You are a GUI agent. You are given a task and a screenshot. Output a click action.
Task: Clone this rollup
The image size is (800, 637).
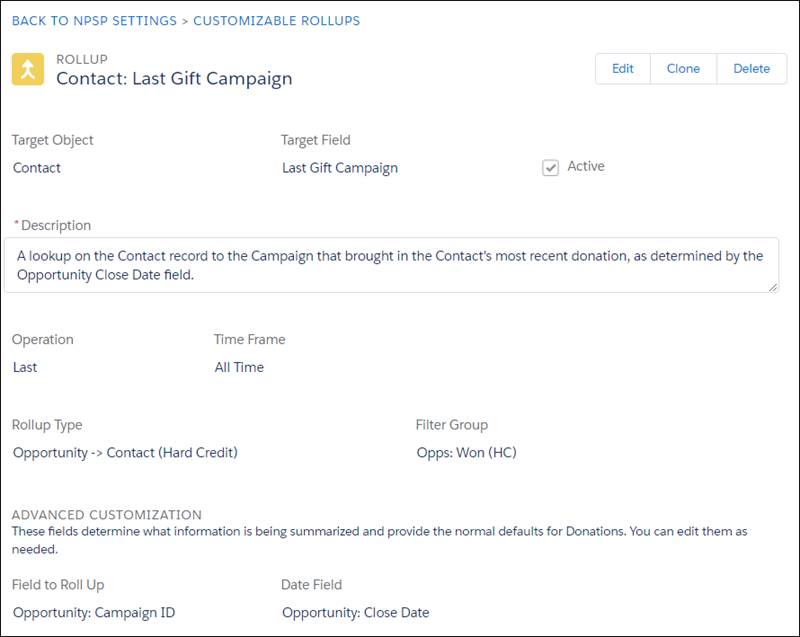[x=683, y=69]
